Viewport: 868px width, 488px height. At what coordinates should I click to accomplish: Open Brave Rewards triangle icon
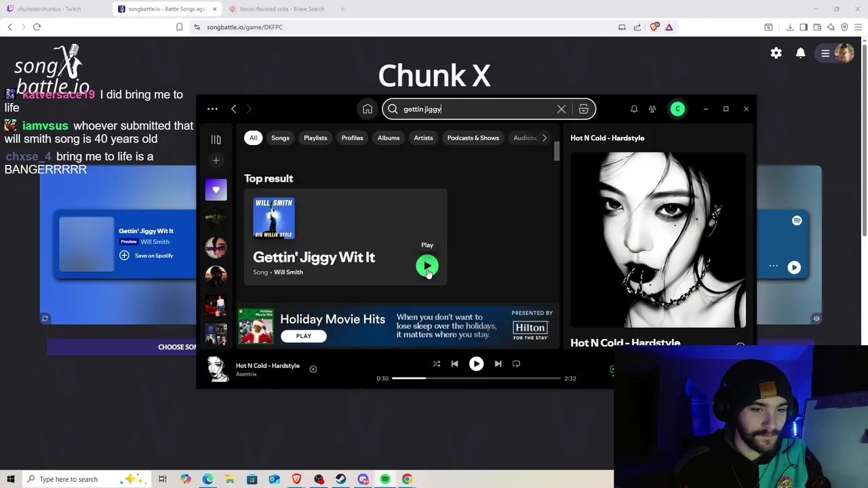point(669,27)
